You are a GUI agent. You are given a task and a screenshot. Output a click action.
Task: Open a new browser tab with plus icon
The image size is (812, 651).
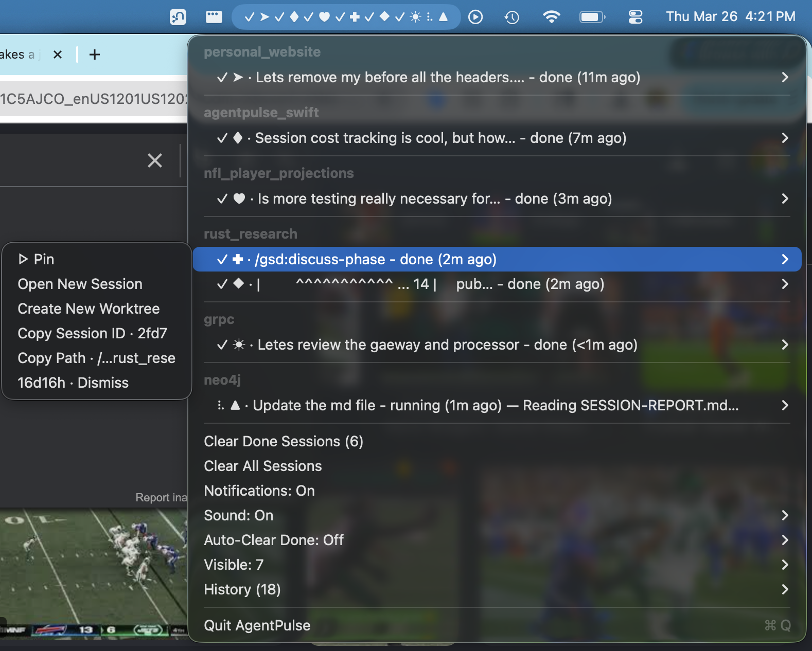pos(95,55)
